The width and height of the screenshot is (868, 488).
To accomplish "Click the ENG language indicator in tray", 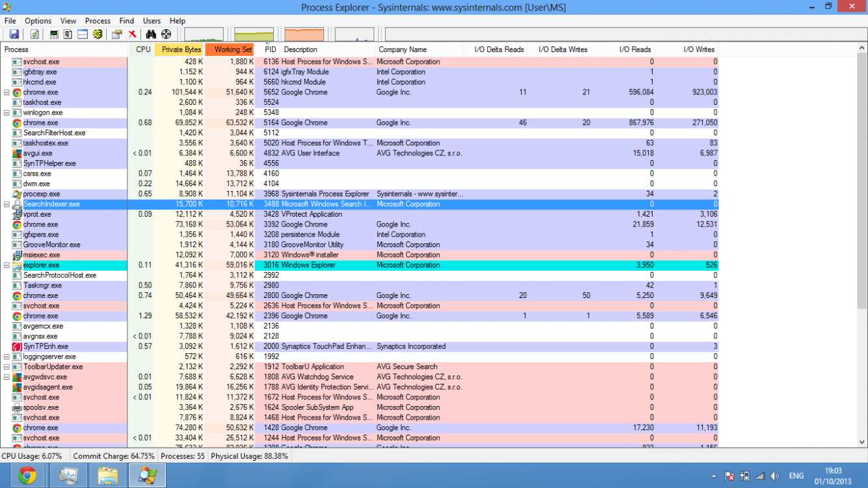I will (x=796, y=476).
